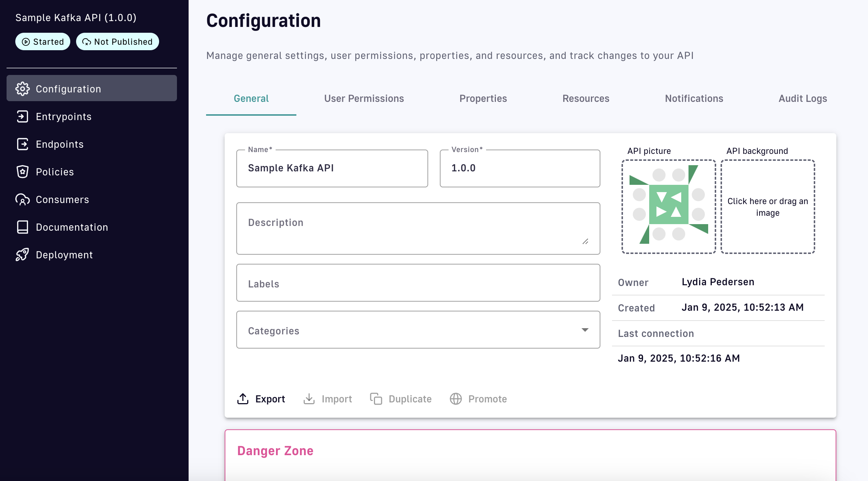The width and height of the screenshot is (868, 481).
Task: Go to the Properties tab
Action: click(x=483, y=99)
